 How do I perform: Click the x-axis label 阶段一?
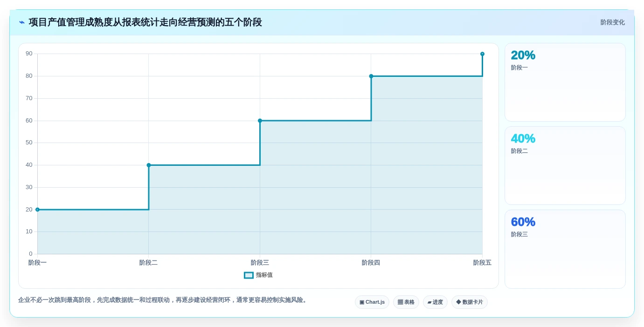pos(37,263)
